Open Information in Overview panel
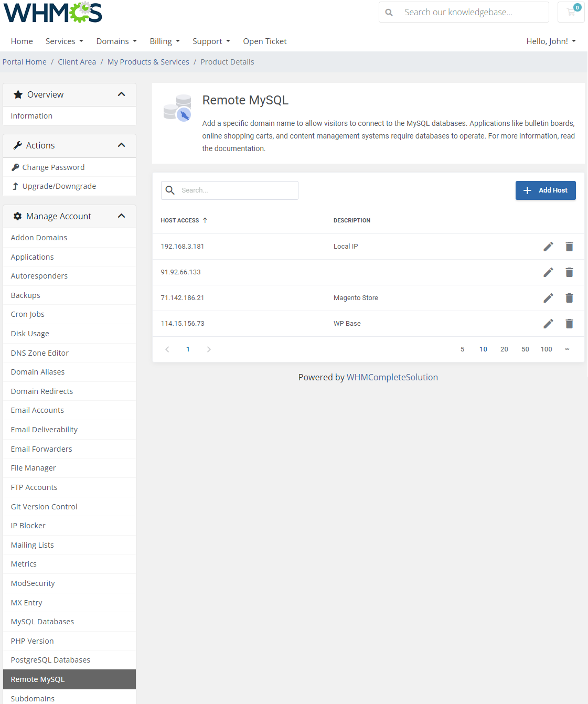This screenshot has width=588, height=704. click(69, 116)
